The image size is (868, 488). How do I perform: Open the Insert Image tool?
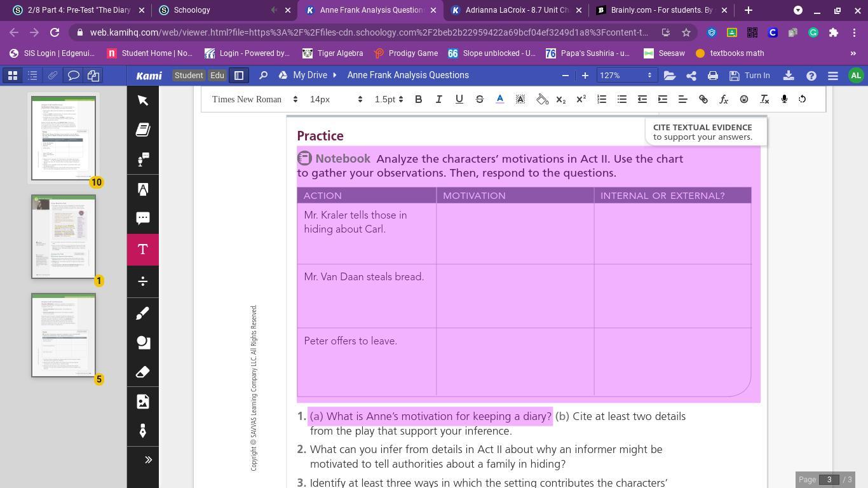pyautogui.click(x=143, y=402)
